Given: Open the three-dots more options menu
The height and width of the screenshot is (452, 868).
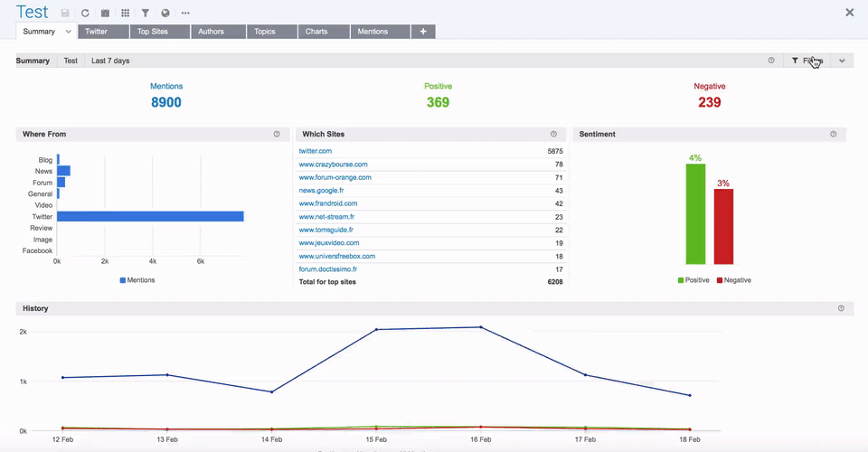Looking at the screenshot, I should click(x=185, y=14).
